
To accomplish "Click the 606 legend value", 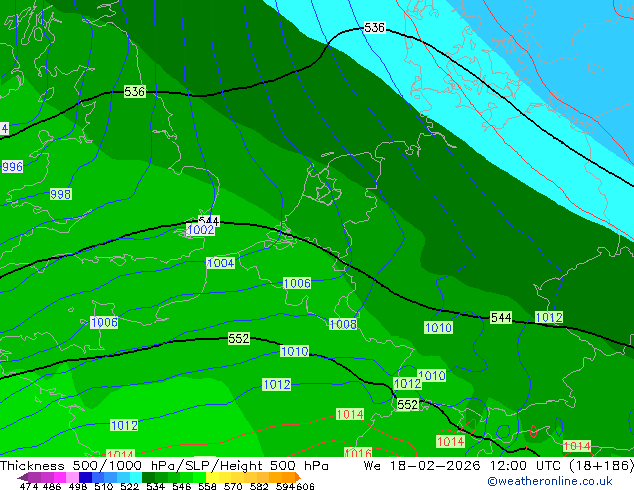I will point(305,486).
